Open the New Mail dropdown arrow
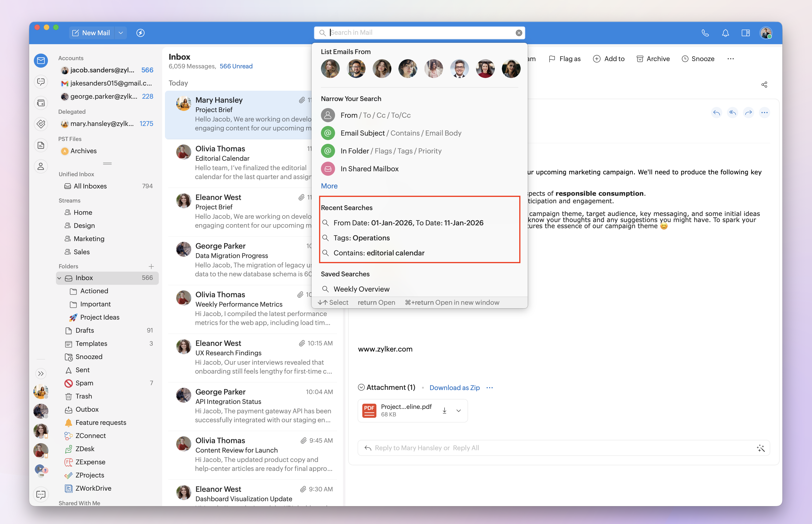The height and width of the screenshot is (524, 812). [121, 33]
